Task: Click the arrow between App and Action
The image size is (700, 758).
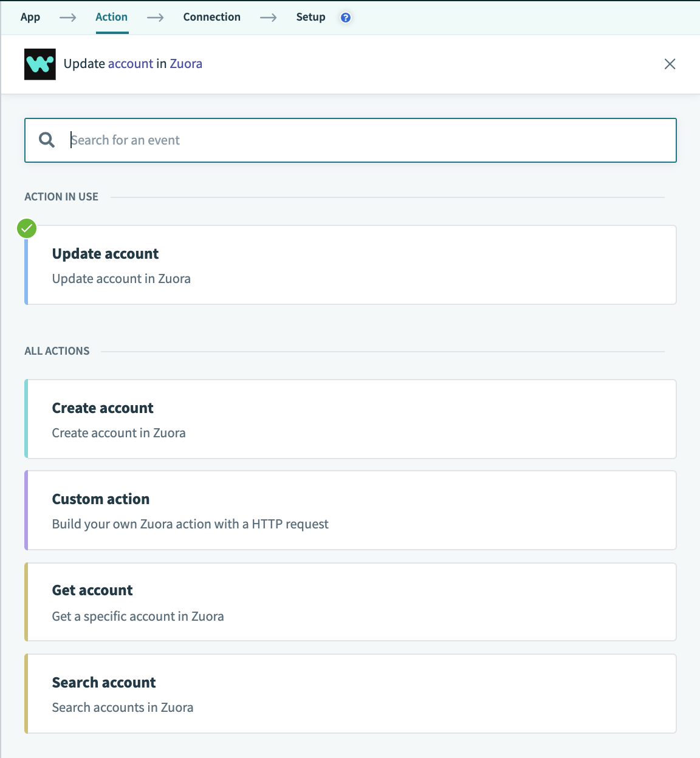Action: 67,18
